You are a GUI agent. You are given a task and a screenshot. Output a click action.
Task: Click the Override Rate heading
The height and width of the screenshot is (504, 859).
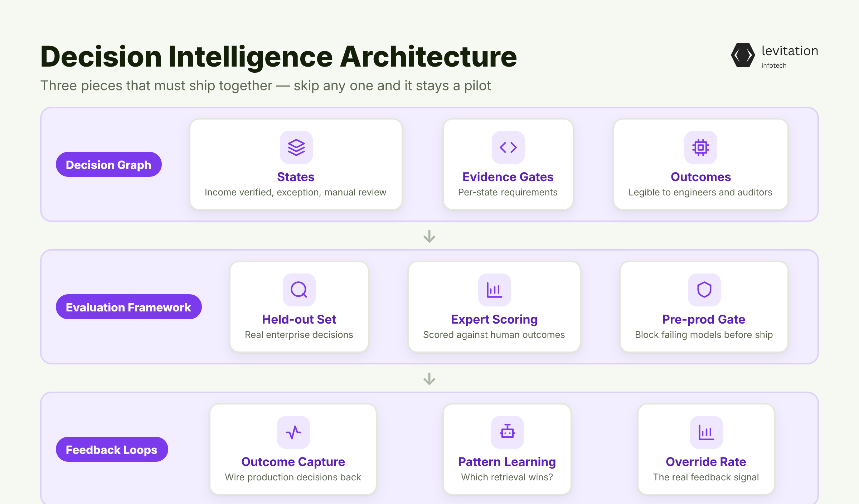pos(706,462)
